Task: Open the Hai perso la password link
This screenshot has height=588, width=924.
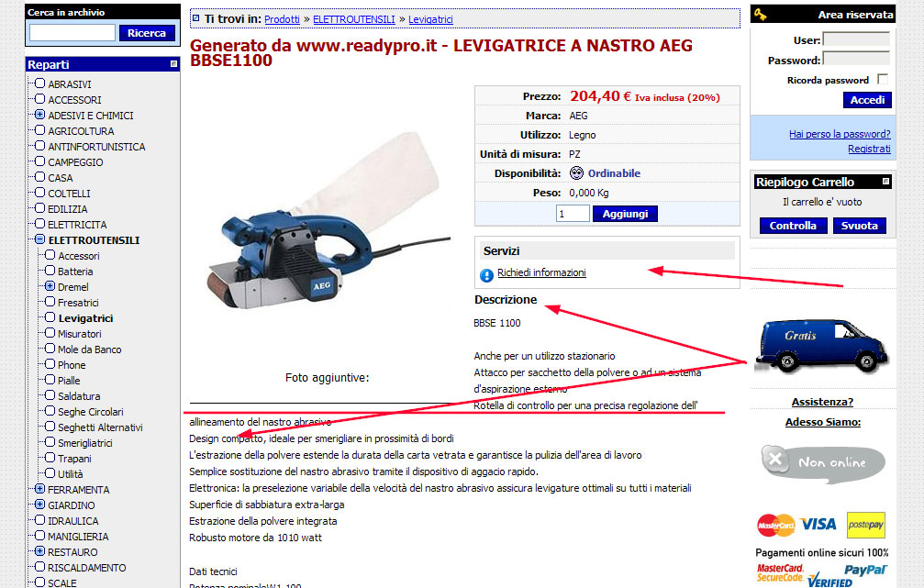Action: pyautogui.click(x=840, y=134)
